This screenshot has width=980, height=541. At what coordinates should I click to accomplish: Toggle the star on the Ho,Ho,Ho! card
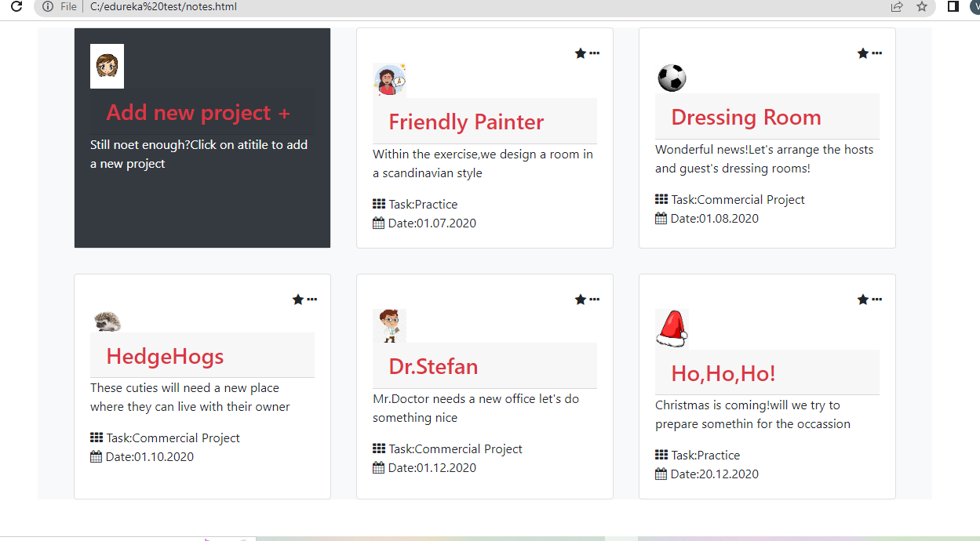tap(862, 299)
